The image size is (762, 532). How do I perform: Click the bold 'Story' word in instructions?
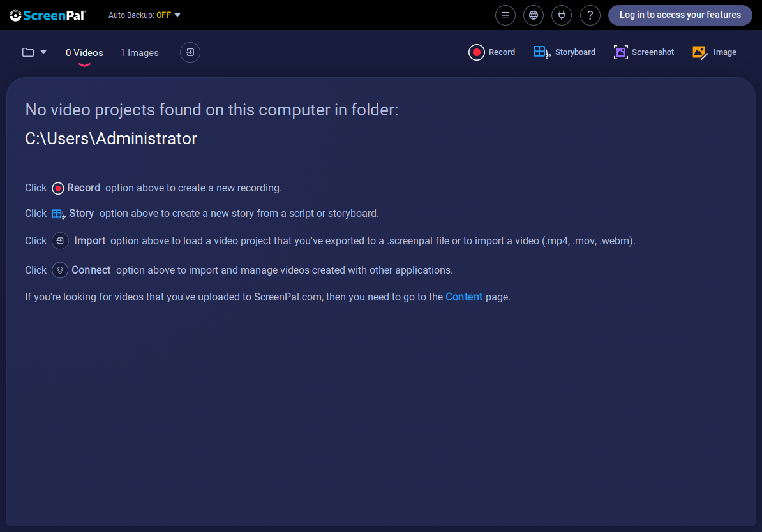click(x=81, y=213)
